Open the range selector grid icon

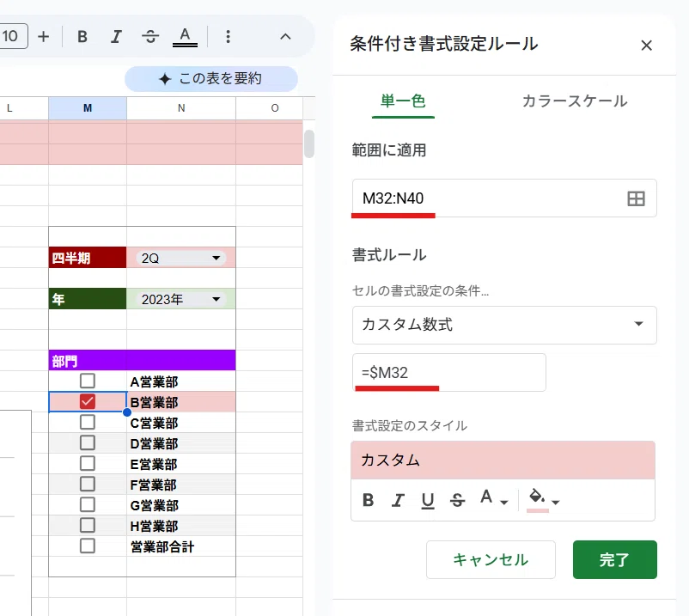tap(636, 198)
